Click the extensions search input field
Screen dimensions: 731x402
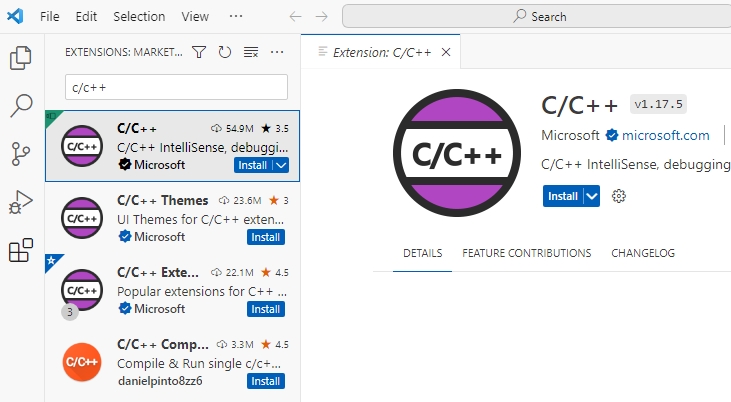[x=176, y=87]
